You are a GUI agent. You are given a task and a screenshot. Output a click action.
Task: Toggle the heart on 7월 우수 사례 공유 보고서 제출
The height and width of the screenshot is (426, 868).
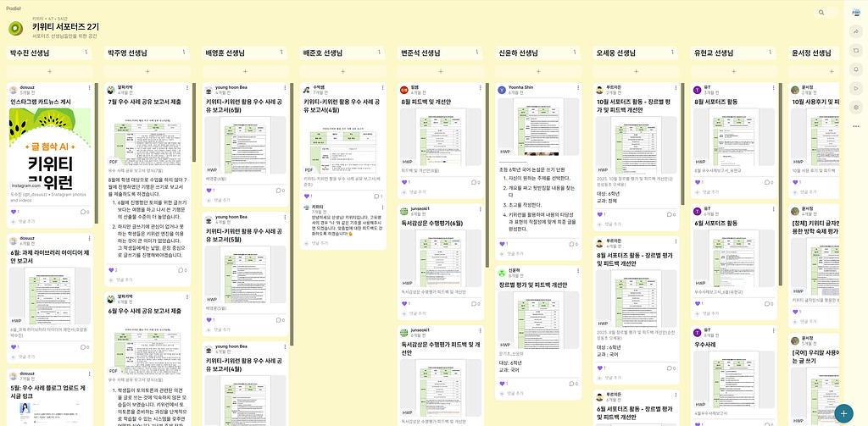(111, 269)
